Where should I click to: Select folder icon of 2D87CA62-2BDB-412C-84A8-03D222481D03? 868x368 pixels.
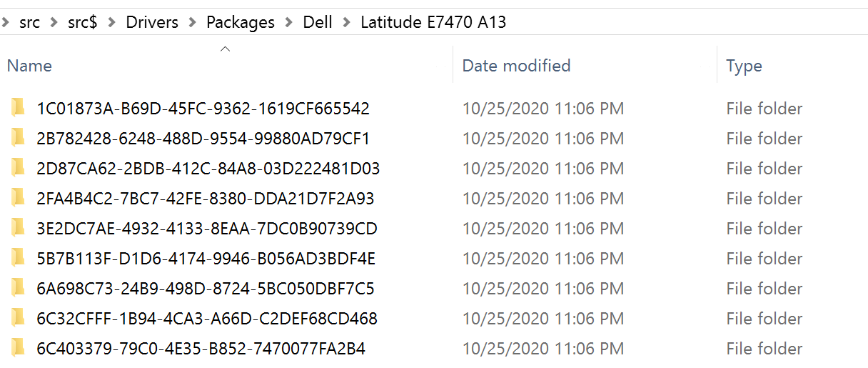(18, 169)
